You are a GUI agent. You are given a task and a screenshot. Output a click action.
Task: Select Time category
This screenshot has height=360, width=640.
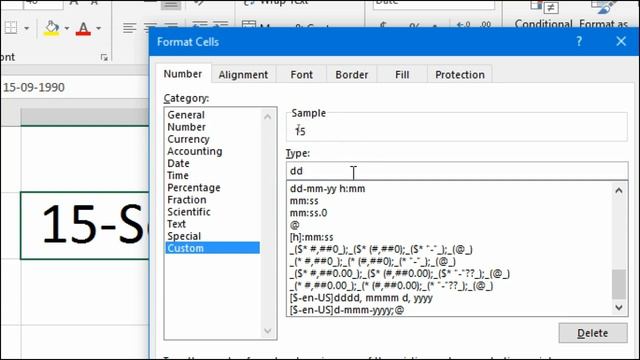[x=213, y=176]
